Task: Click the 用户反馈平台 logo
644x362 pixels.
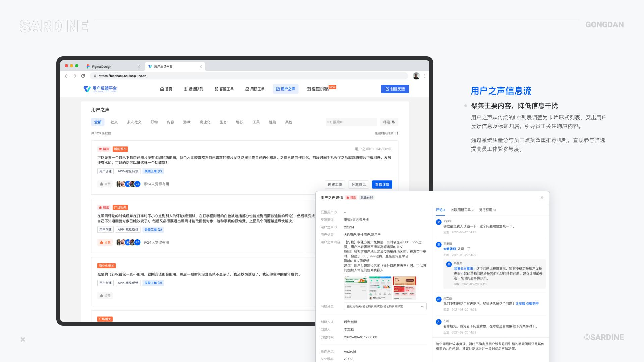Action: 100,89
